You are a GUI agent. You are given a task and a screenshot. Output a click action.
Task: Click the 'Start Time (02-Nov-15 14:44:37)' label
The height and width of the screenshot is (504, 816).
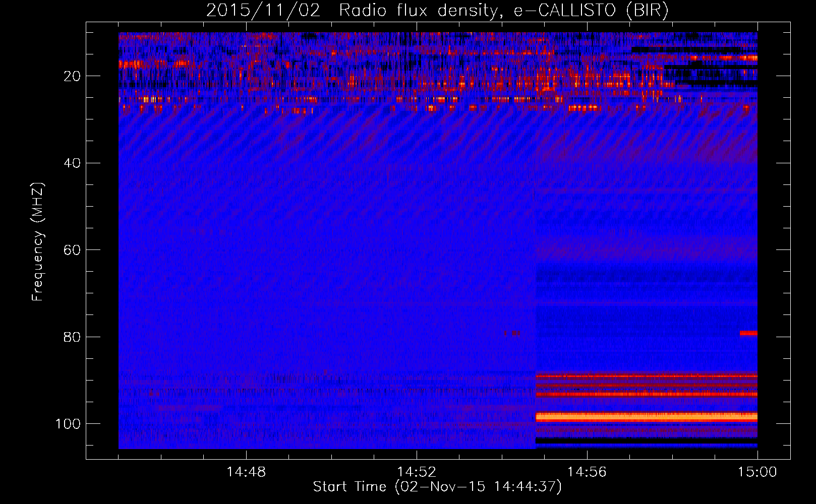437,487
